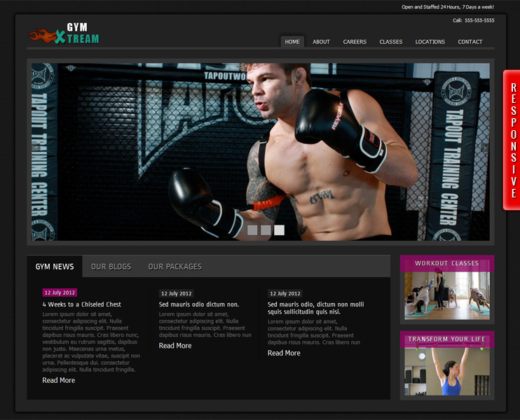Click the red Responsive side tab

[512, 140]
